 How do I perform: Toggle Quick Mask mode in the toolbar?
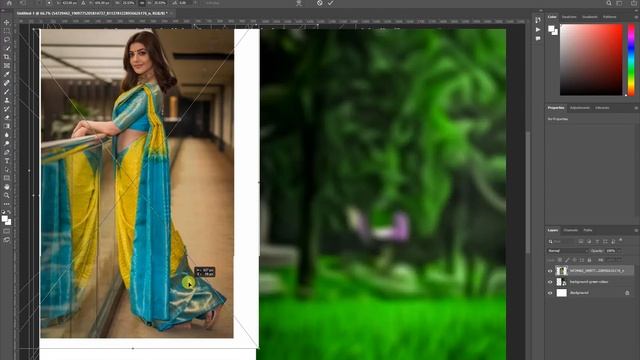click(7, 231)
